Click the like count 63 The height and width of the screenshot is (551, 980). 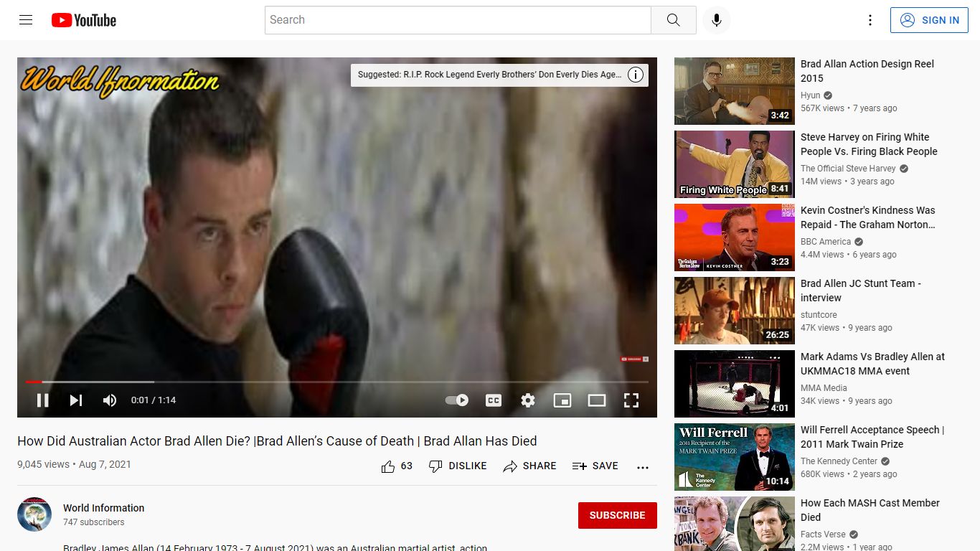click(x=406, y=466)
